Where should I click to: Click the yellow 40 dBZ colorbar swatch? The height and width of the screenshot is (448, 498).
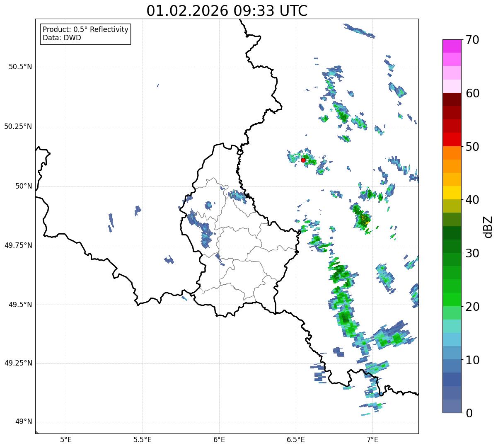tap(452, 193)
